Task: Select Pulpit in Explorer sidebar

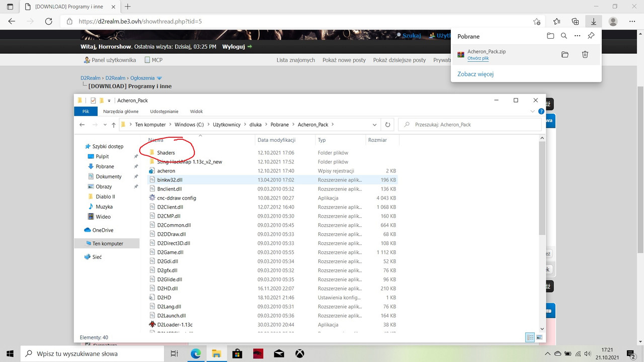Action: (102, 156)
